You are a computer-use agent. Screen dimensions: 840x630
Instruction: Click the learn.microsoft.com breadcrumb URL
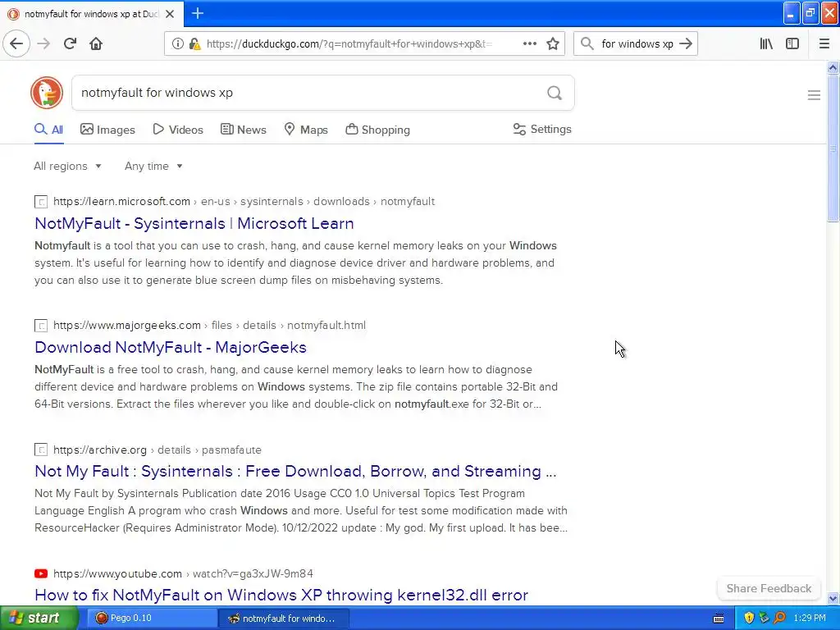pyautogui.click(x=244, y=202)
